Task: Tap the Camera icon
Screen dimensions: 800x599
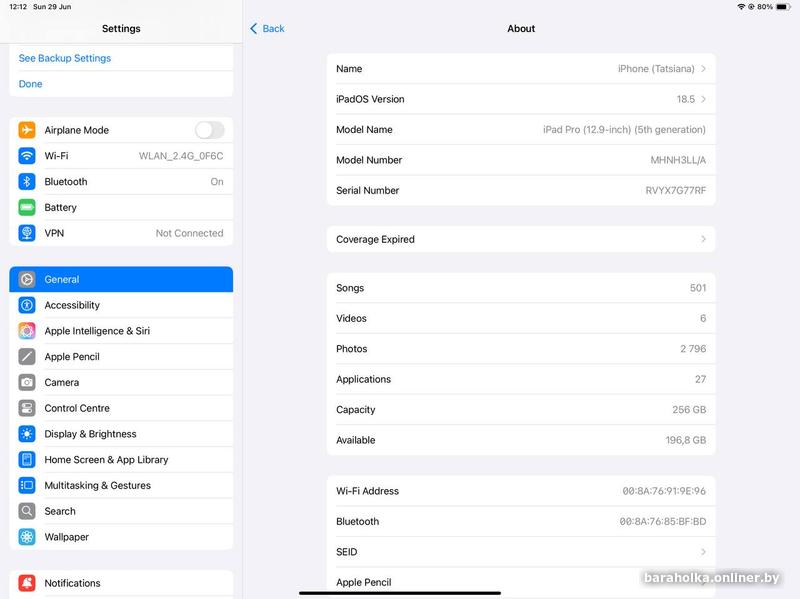Action: (27, 382)
